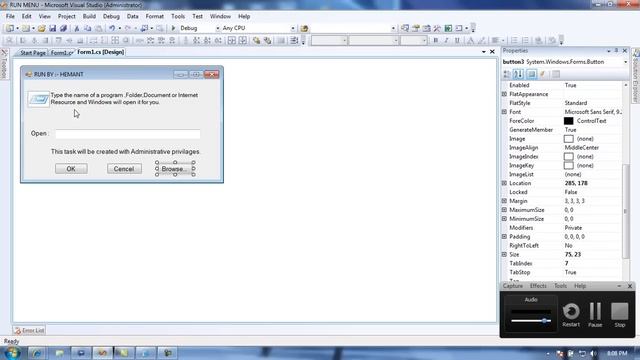
Task: Open the Toolbox via wrench-hammer icon
Action: click(x=437, y=28)
